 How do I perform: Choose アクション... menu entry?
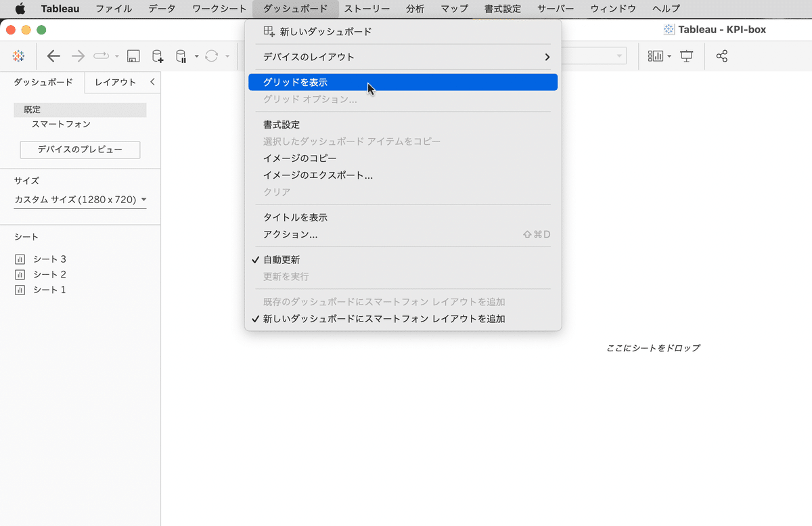(403, 235)
